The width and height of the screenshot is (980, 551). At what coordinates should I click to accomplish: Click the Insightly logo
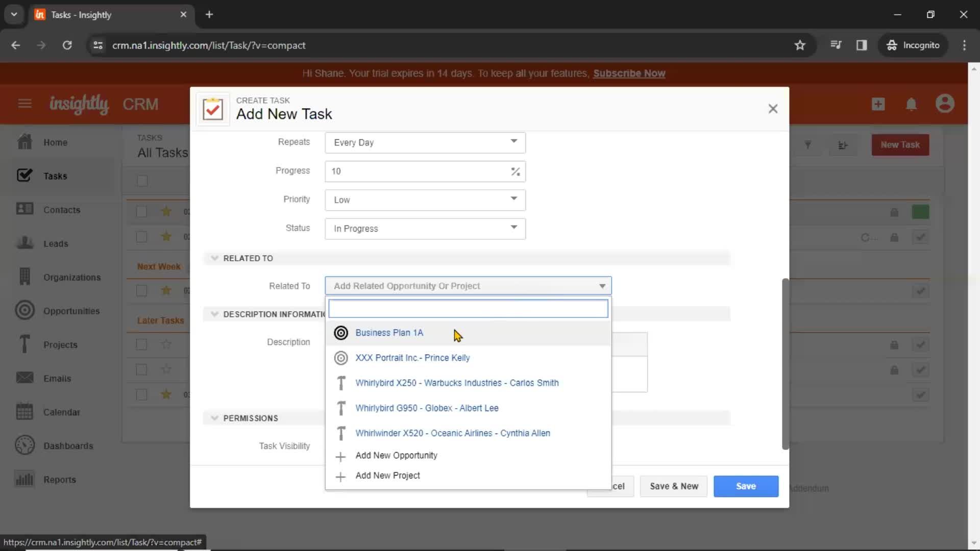coord(79,104)
